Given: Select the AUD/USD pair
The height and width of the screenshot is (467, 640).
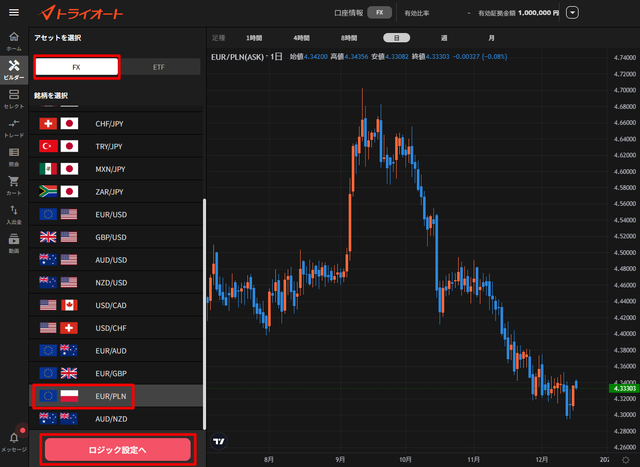Looking at the screenshot, I should (116, 260).
